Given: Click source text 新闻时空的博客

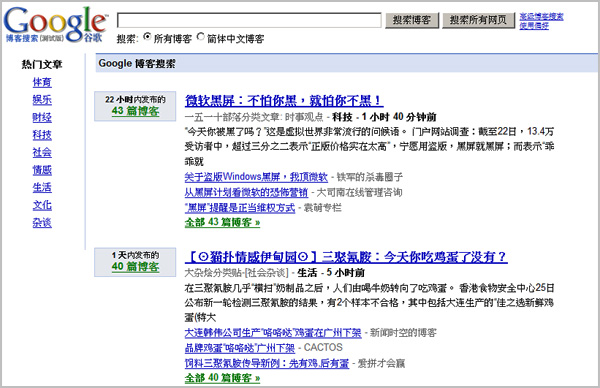Looking at the screenshot, I should [403, 333].
